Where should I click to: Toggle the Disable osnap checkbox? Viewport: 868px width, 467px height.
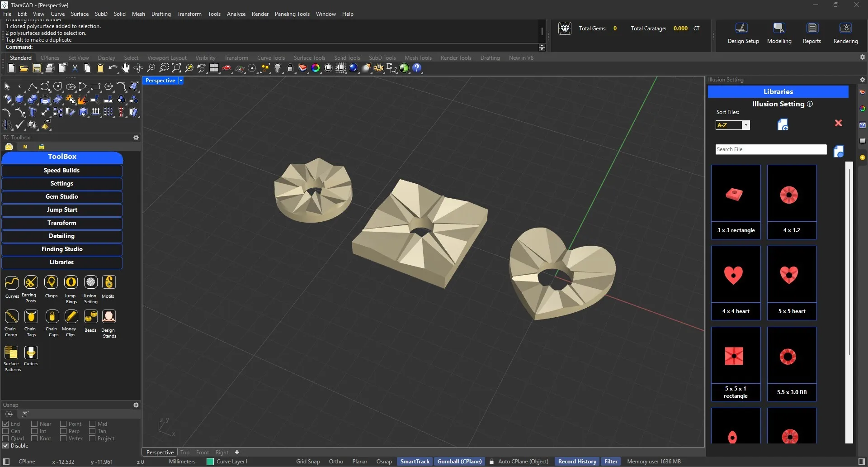[x=6, y=446]
